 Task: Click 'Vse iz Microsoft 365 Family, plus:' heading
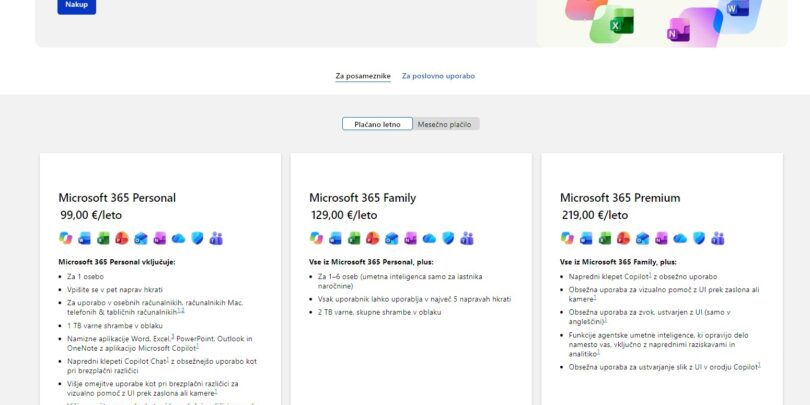tap(618, 262)
